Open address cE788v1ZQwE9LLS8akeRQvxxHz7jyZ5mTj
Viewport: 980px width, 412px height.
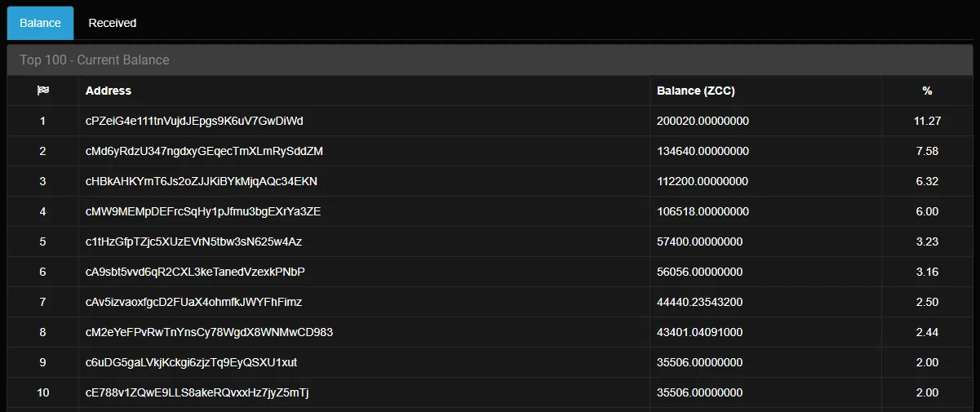[x=197, y=392]
